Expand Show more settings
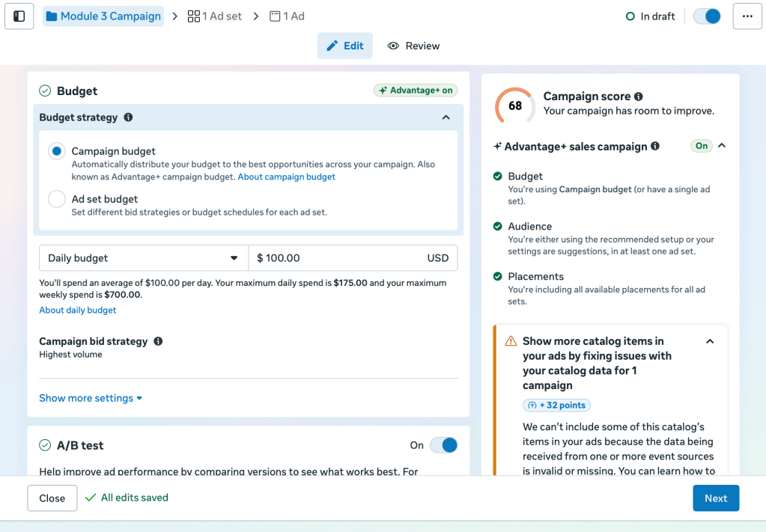This screenshot has width=766, height=532. [91, 398]
